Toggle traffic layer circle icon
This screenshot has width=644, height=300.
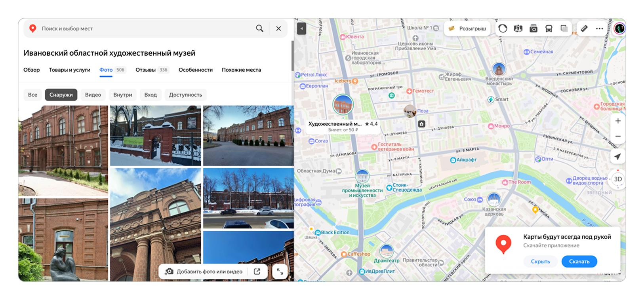[503, 28]
